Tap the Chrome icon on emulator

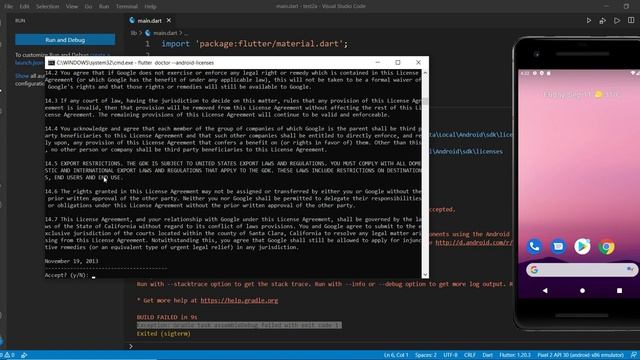(607, 247)
